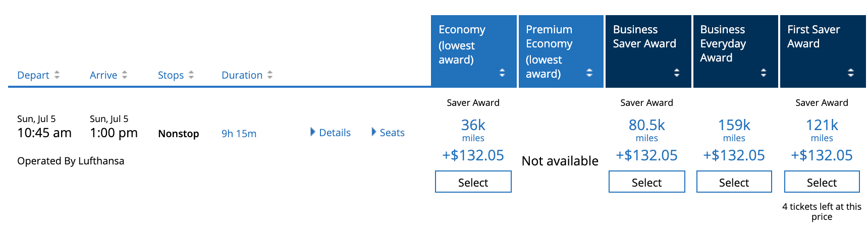Select the 159k miles Business Everyday fare
Image resolution: width=868 pixels, height=233 pixels.
(734, 182)
